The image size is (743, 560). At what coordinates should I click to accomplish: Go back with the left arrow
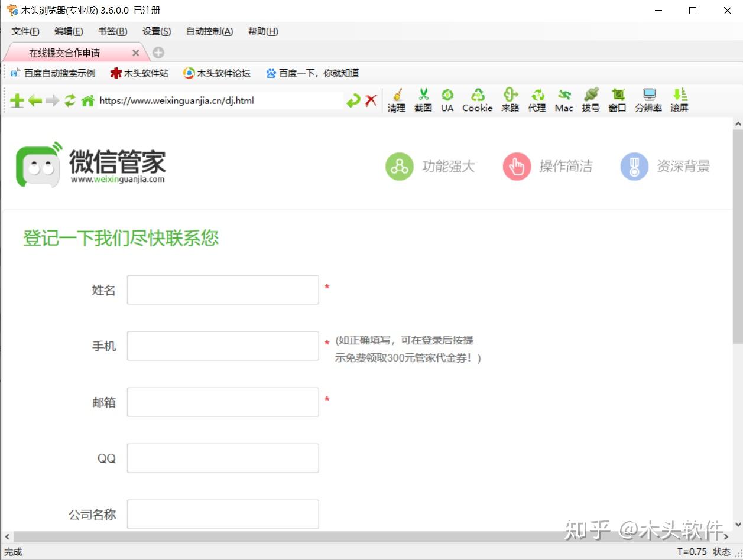click(x=35, y=101)
